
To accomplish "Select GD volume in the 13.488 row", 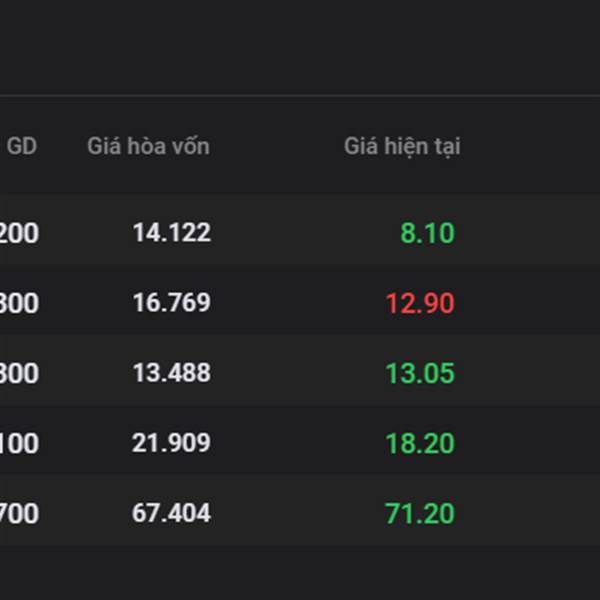I will (x=19, y=373).
